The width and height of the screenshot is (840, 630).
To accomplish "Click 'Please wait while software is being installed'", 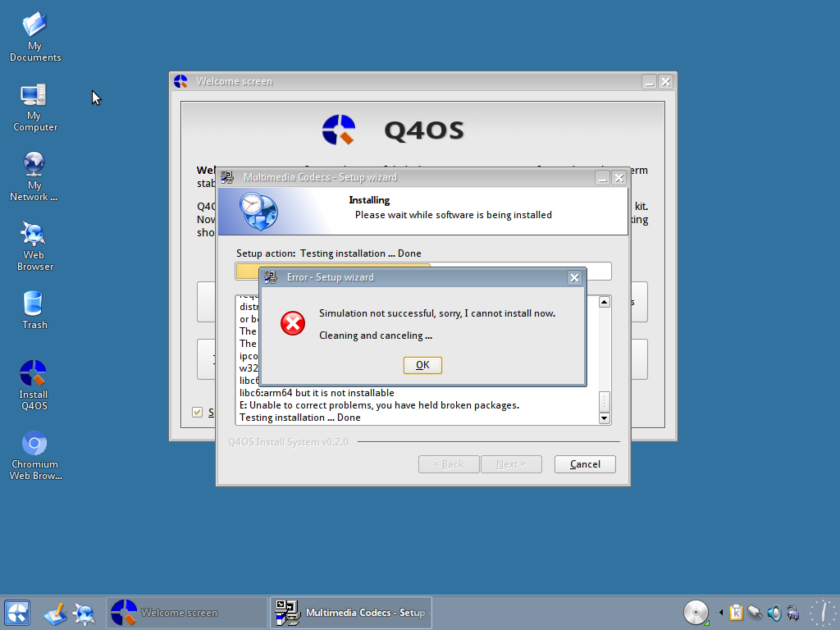I will tap(453, 215).
